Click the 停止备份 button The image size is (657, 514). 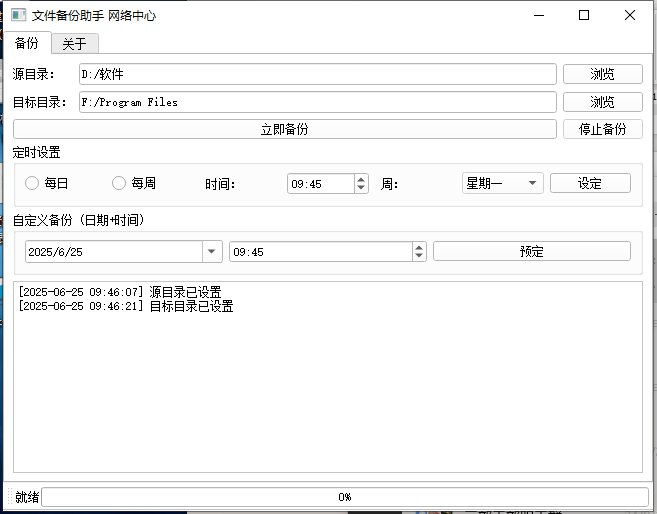pyautogui.click(x=602, y=129)
